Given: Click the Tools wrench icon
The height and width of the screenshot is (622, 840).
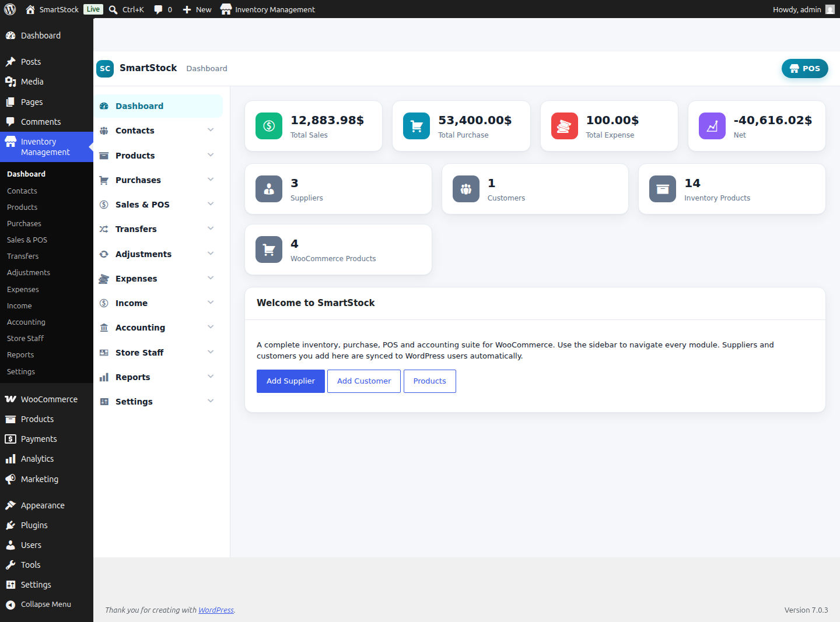Looking at the screenshot, I should click(10, 565).
